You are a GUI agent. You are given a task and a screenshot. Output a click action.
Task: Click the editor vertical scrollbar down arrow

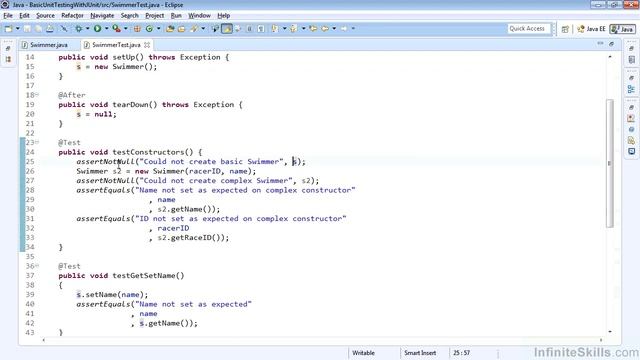[x=610, y=331]
